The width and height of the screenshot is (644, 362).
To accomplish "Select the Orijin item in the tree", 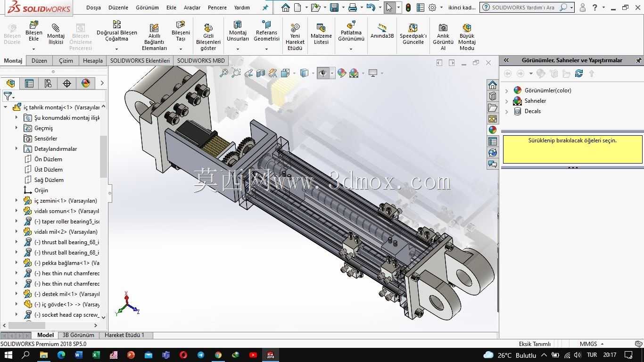I will coord(41,190).
